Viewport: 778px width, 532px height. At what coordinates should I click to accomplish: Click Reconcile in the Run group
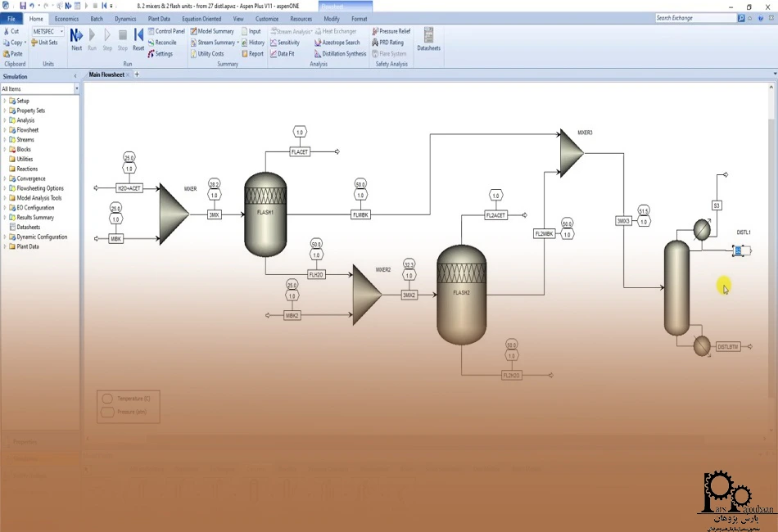point(162,42)
